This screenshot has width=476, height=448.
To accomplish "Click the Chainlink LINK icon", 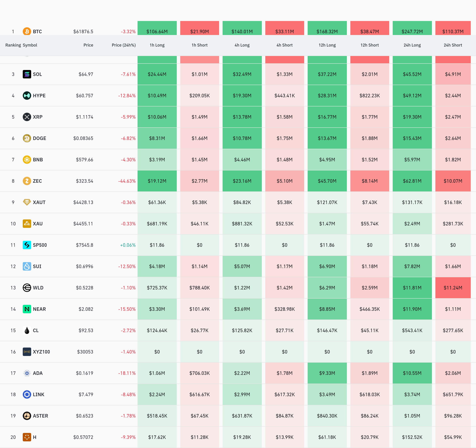I will pos(27,394).
